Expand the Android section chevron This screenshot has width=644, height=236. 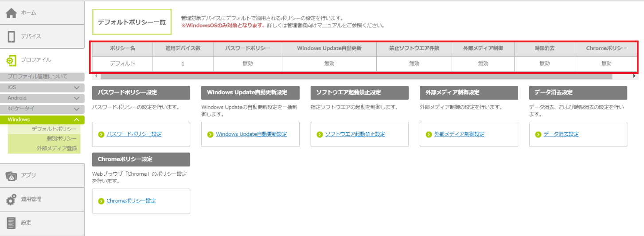(x=76, y=98)
